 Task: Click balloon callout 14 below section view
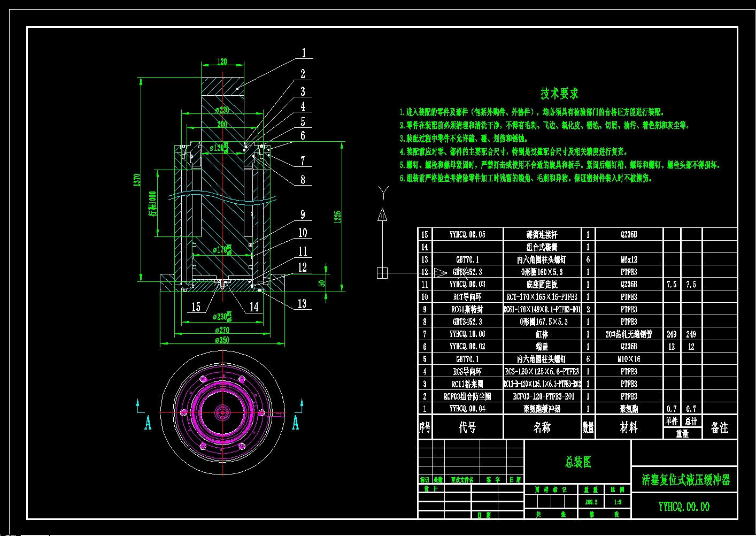[x=254, y=307]
